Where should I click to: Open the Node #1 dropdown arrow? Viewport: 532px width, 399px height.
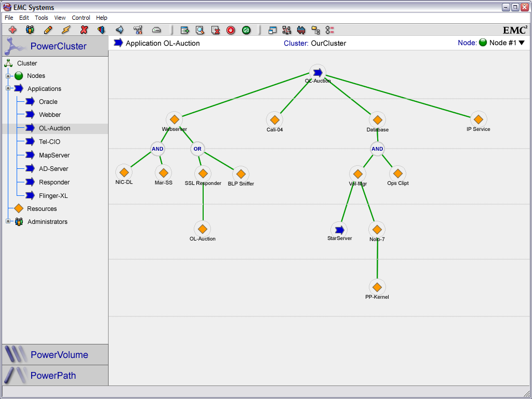pyautogui.click(x=522, y=43)
